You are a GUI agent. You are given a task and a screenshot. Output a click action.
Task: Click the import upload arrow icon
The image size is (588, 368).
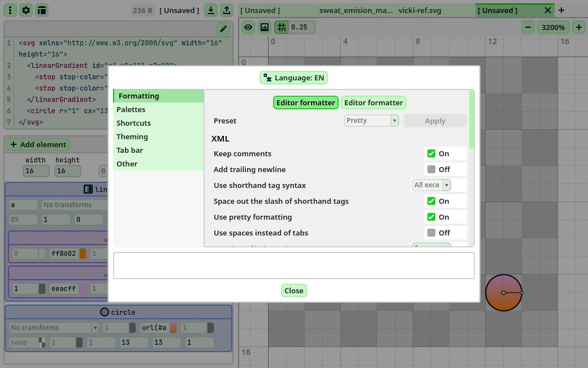226,10
